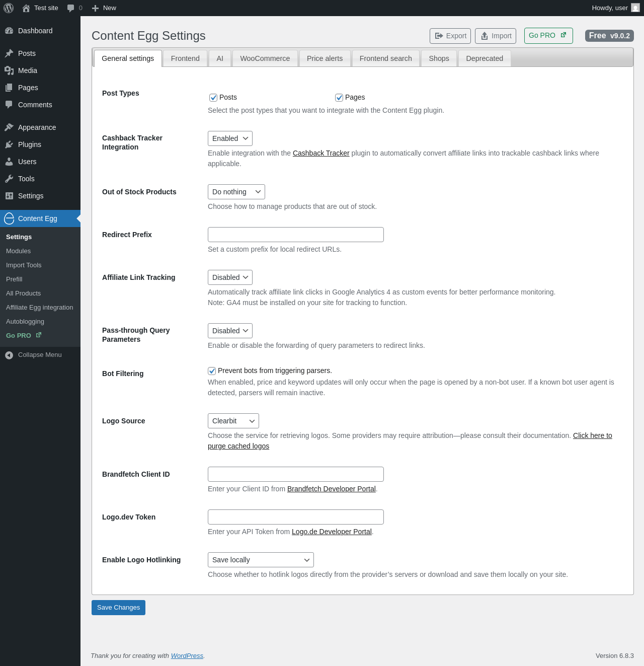This screenshot has height=666, width=644.
Task: Click the Tools wrench icon
Action: click(9, 179)
